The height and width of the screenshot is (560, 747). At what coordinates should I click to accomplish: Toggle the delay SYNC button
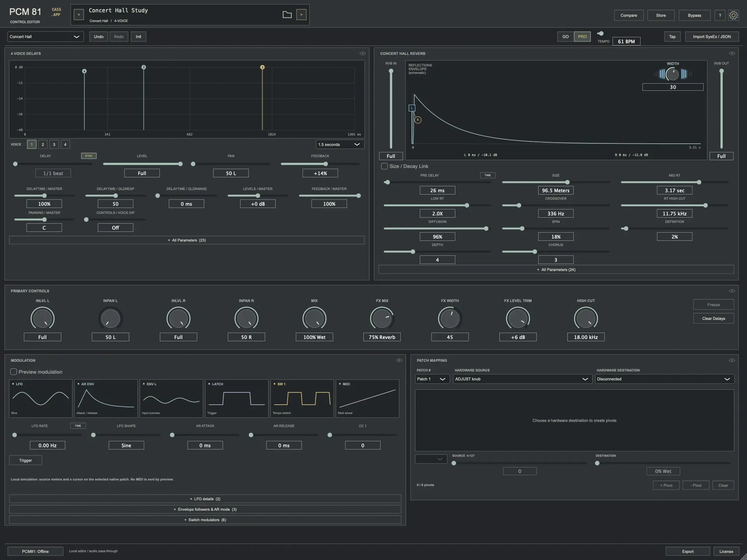[89, 156]
